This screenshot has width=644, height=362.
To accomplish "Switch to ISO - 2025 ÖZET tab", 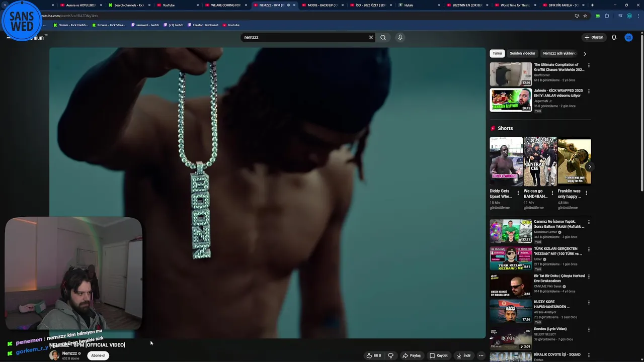I will (370, 5).
